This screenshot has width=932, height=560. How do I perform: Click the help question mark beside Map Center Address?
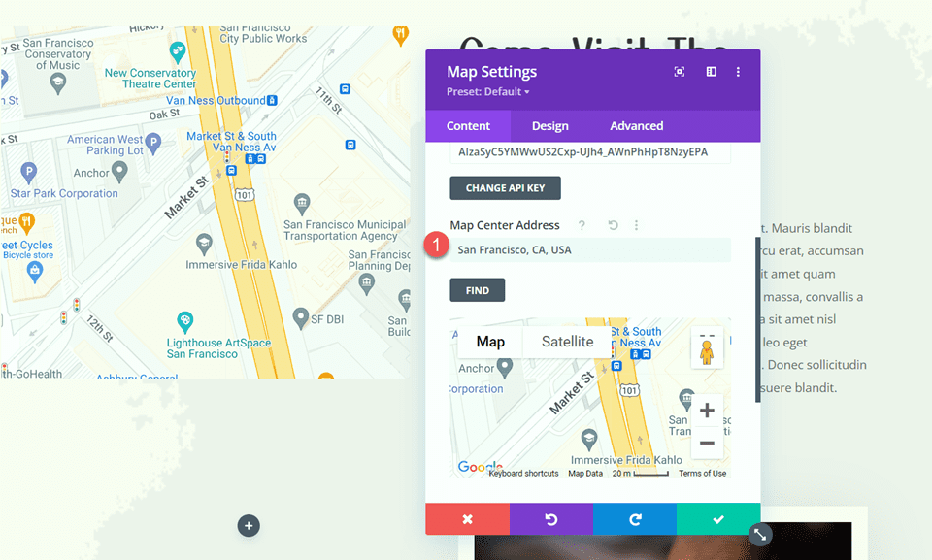pyautogui.click(x=582, y=225)
